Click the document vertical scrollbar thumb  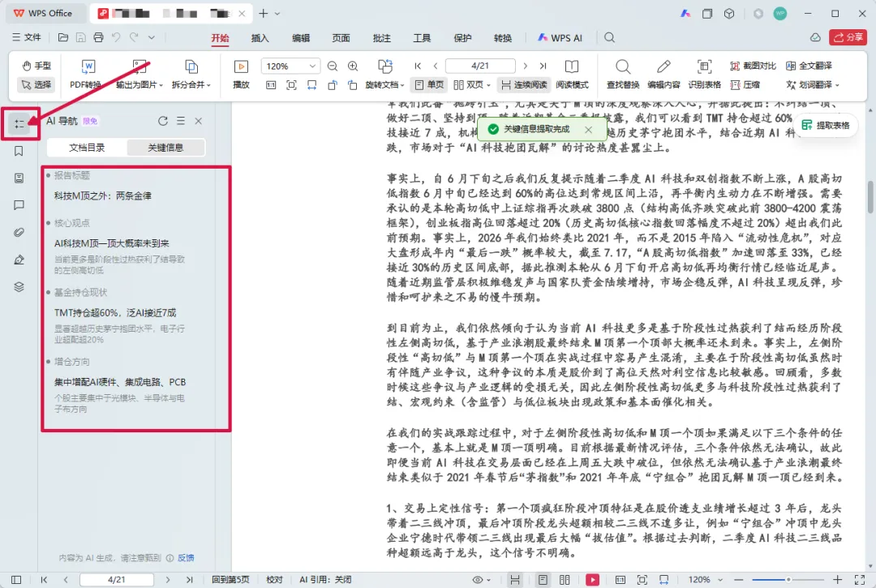pos(870,196)
